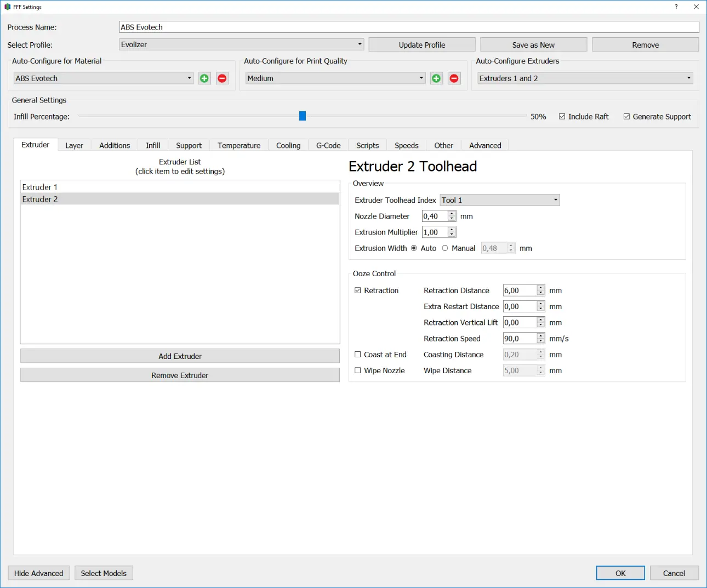
Task: Click the Retraction Distance spinner arrows
Action: click(541, 290)
